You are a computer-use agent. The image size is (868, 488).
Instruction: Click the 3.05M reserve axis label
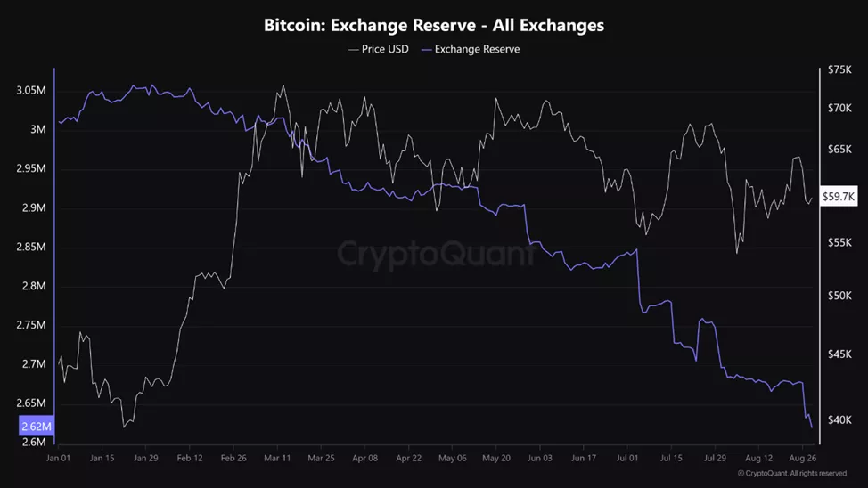pos(31,90)
